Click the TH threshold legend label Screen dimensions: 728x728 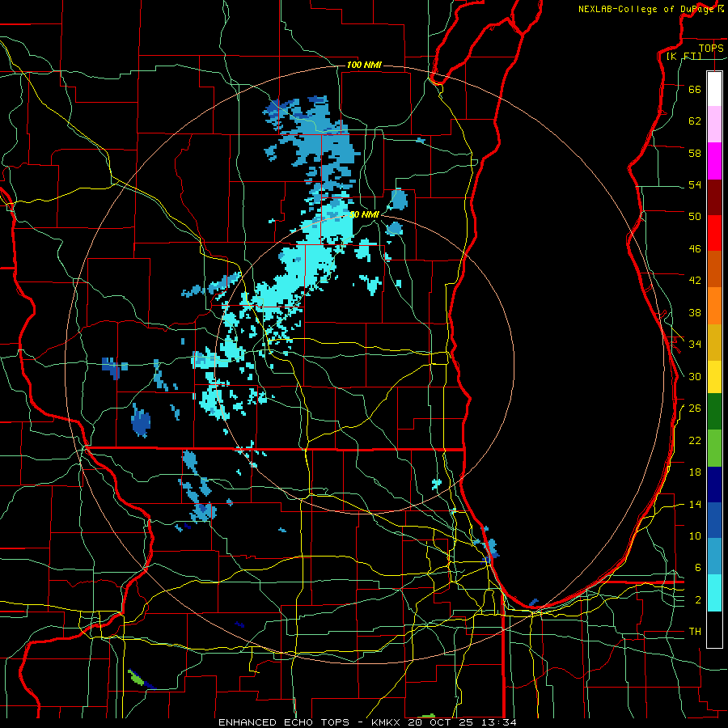(x=695, y=632)
